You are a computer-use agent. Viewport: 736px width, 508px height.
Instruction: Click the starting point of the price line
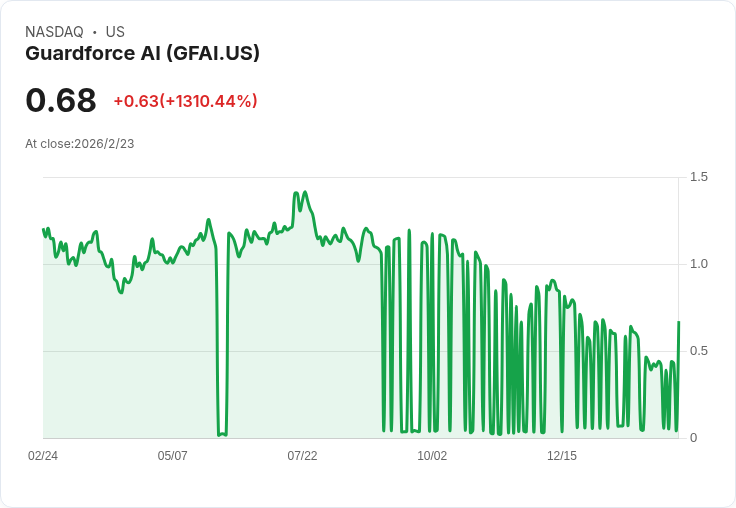(43, 229)
